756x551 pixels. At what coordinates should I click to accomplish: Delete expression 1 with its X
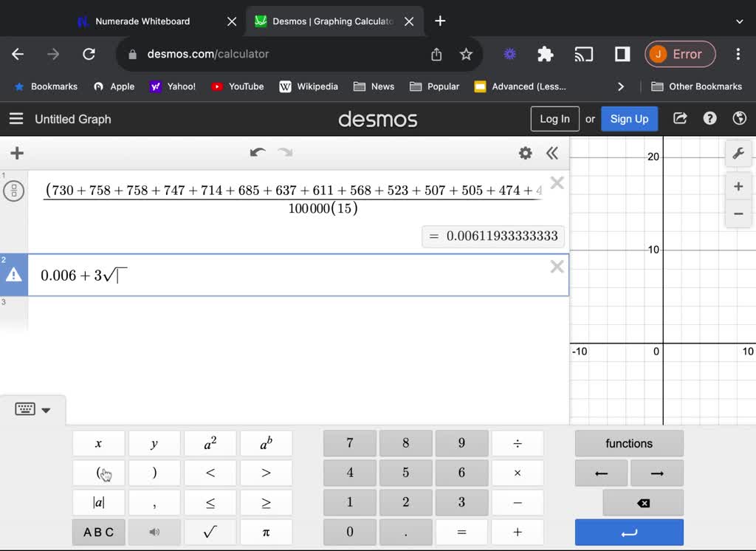pyautogui.click(x=557, y=183)
